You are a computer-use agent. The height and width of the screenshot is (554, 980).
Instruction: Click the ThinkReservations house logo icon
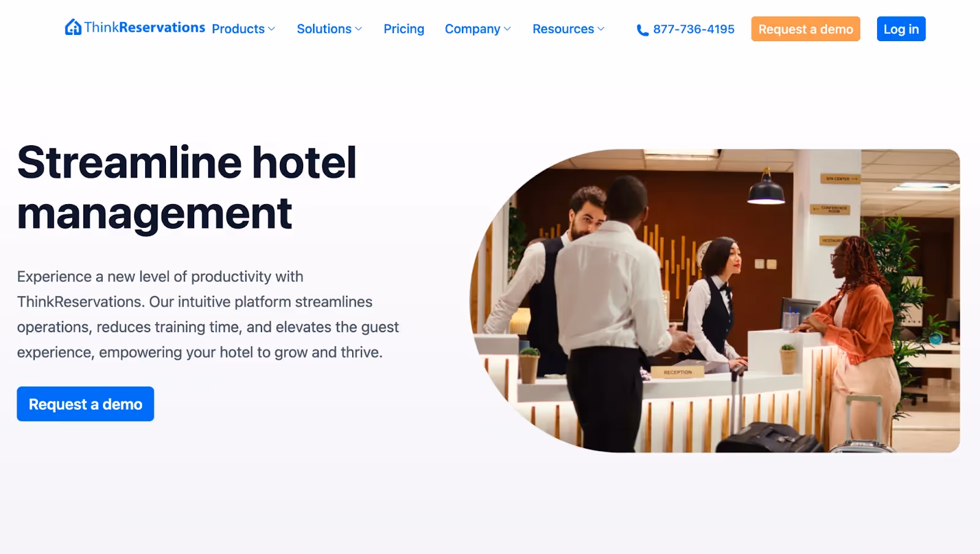tap(73, 27)
